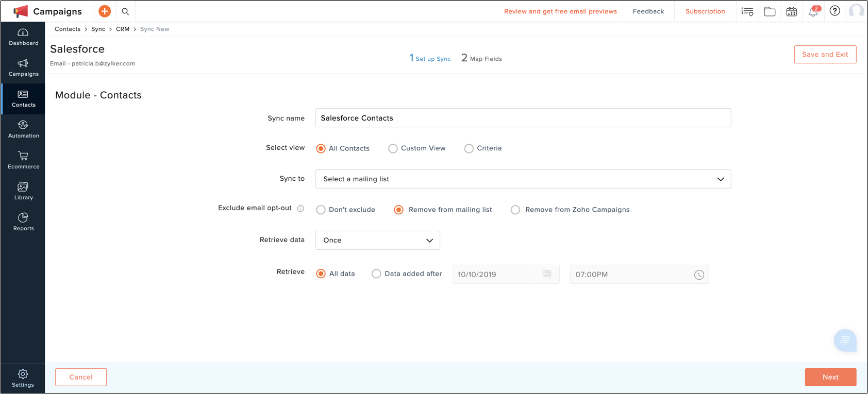Select the Data added after radio button
868x394 pixels.
coord(376,273)
